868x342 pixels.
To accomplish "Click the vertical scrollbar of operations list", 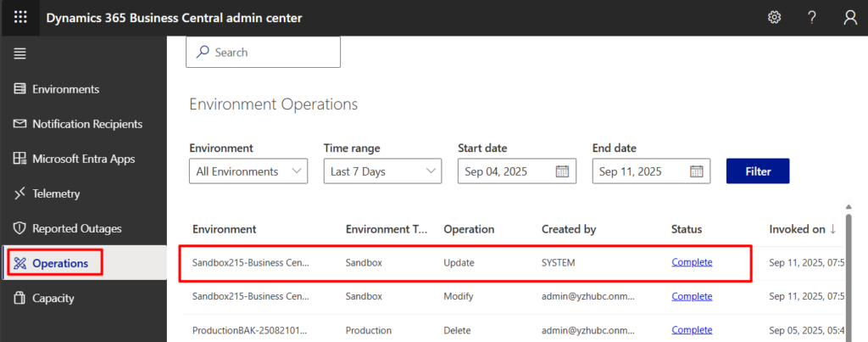I will [x=849, y=272].
